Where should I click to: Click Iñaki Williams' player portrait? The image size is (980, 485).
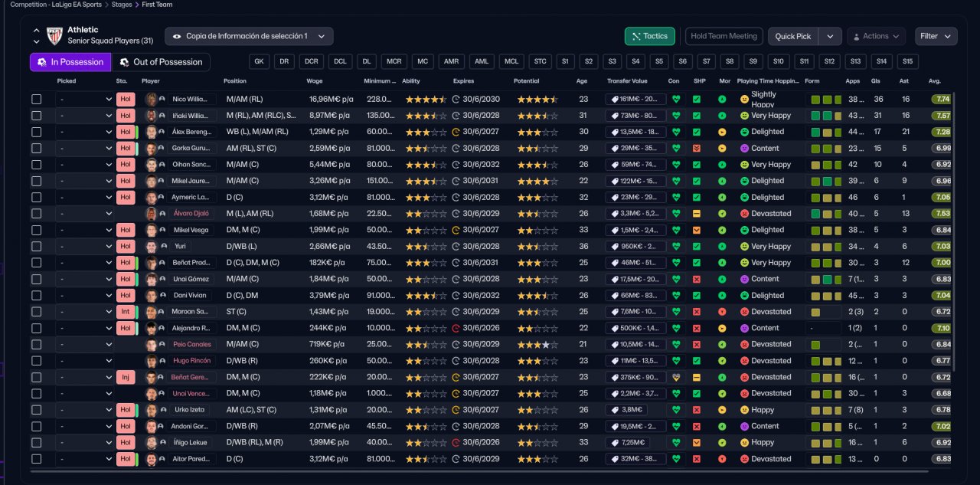coord(151,116)
